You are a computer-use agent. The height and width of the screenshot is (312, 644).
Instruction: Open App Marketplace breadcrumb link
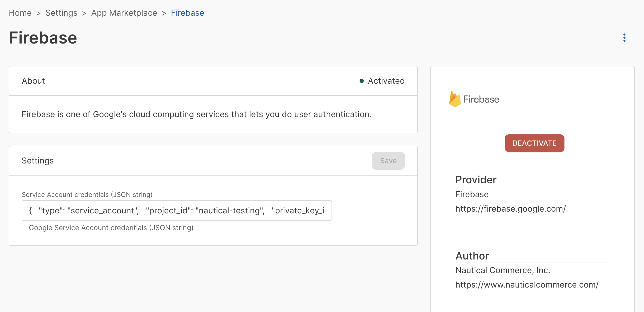point(124,13)
